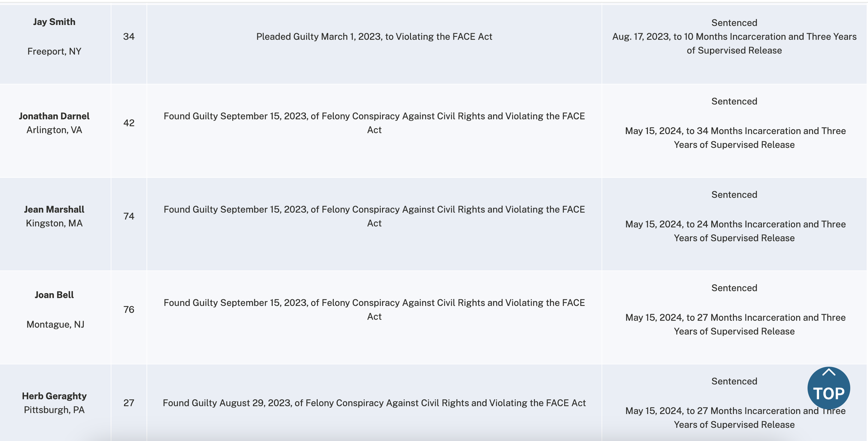Click age 42 in Jonathan Darnel's row

point(129,123)
